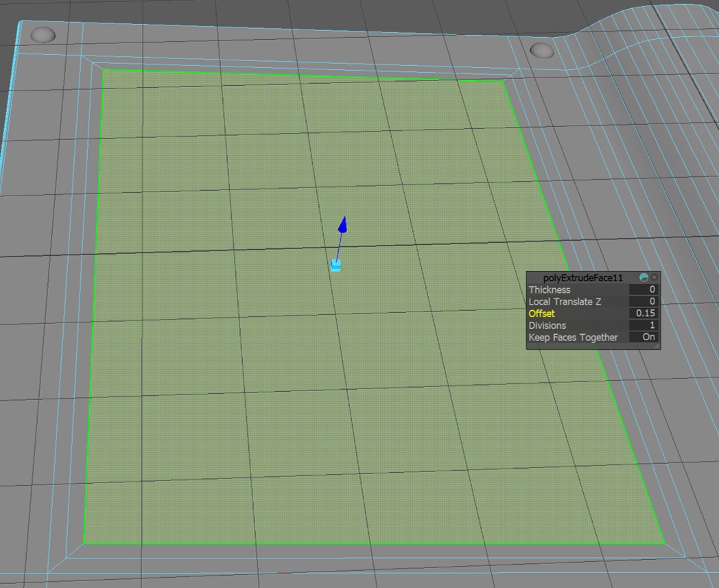Toggle the world/local axis icon in polyExtrudeFace11 header
The image size is (719, 588).
[x=644, y=278]
